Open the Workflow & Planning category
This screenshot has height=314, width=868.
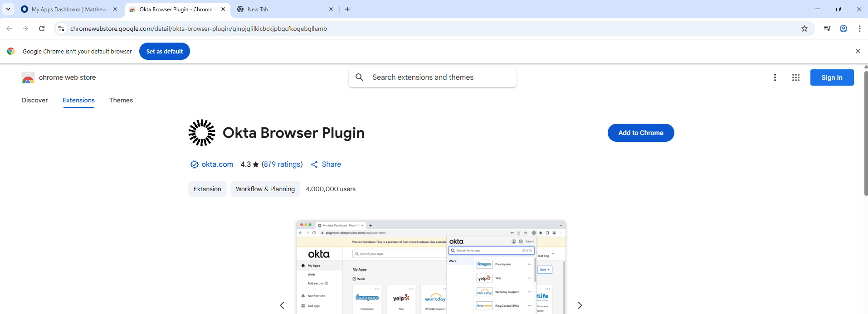click(265, 189)
